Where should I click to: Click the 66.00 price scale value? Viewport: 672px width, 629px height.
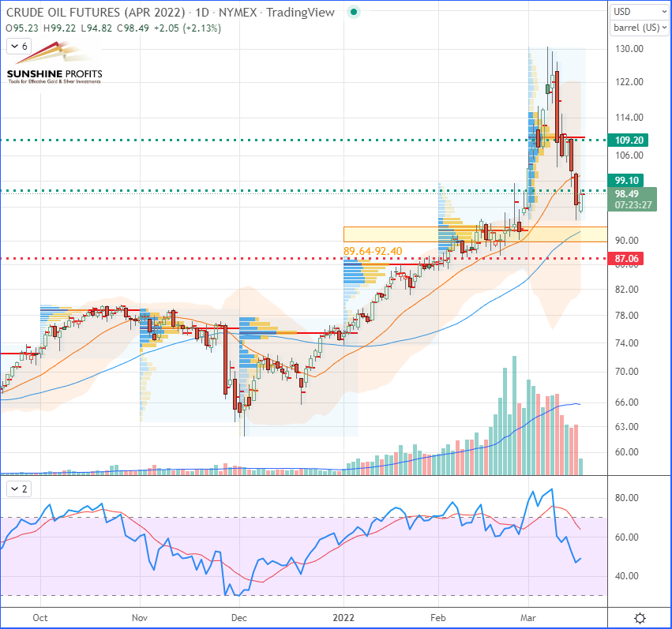(626, 402)
